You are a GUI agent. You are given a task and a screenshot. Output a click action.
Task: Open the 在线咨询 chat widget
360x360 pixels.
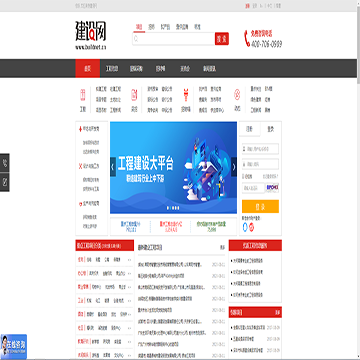(x=13, y=347)
